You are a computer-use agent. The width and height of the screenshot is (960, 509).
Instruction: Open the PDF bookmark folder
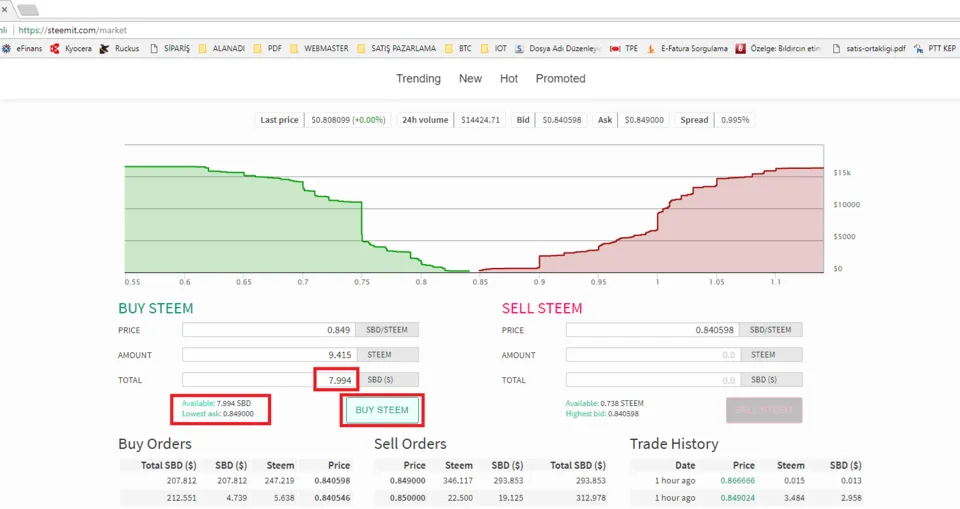tap(268, 48)
